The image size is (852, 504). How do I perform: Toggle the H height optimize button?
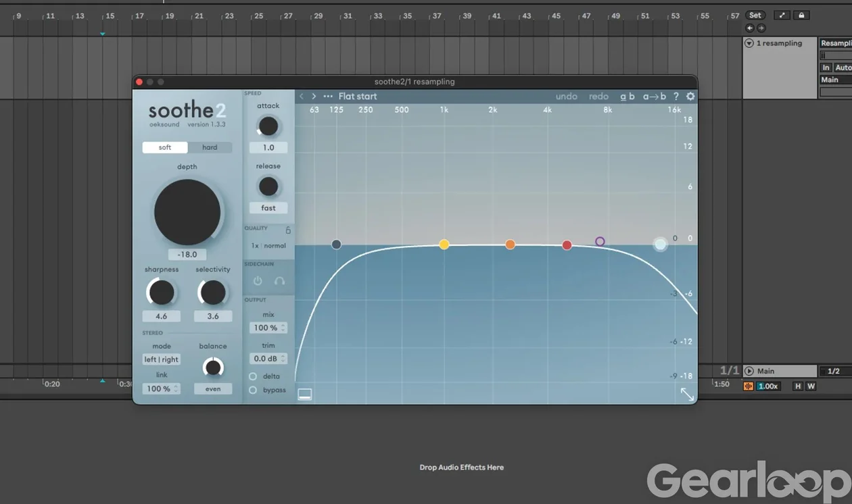pyautogui.click(x=798, y=386)
